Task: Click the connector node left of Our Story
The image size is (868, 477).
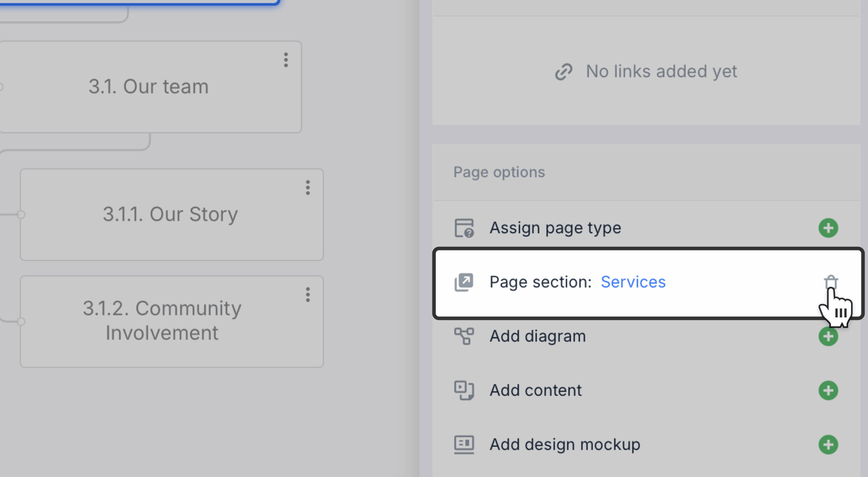Action: (x=21, y=215)
